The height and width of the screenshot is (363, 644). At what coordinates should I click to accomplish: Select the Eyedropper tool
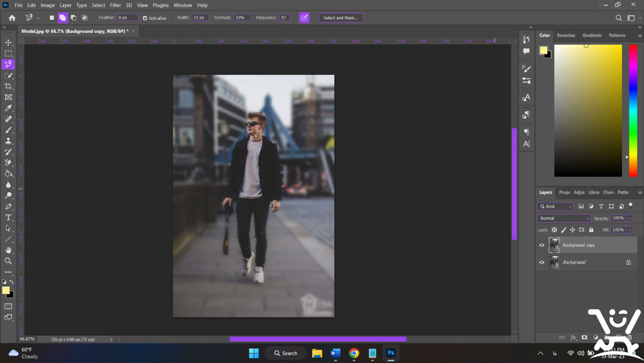8,108
